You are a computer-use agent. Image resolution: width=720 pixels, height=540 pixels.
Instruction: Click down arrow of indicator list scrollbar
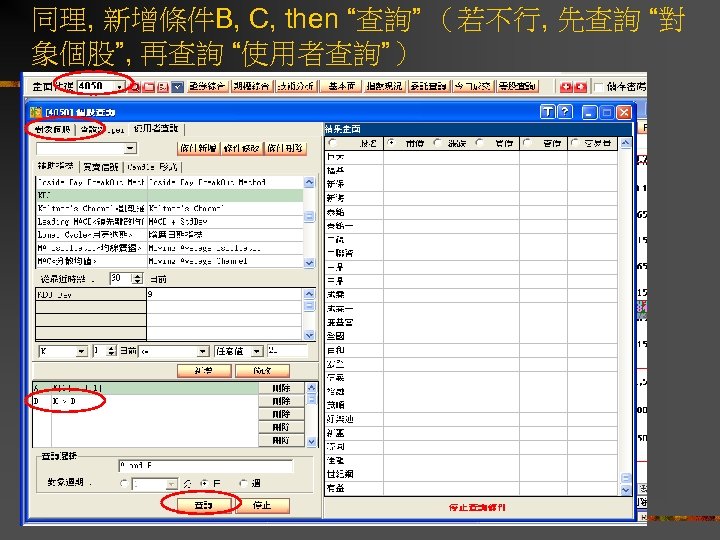309,263
